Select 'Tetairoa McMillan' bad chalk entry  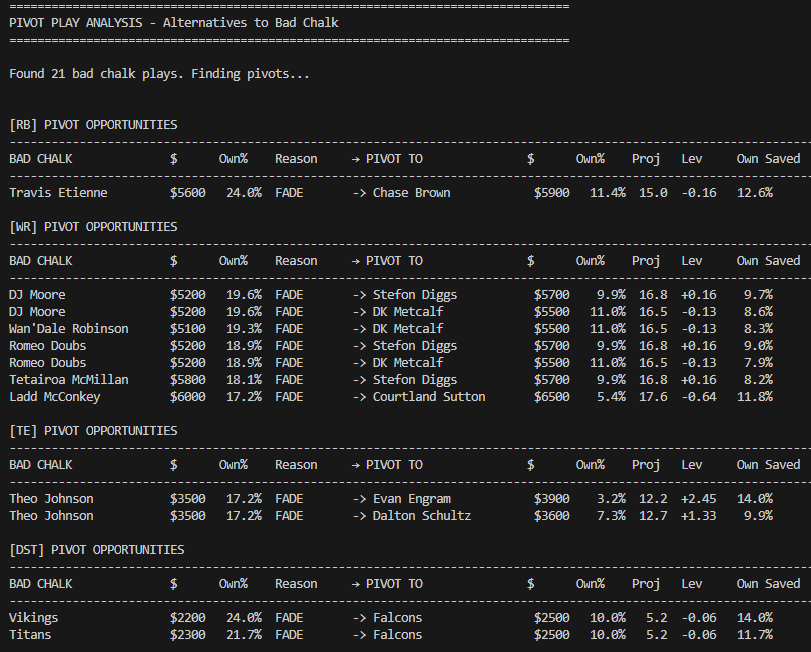pyautogui.click(x=69, y=380)
